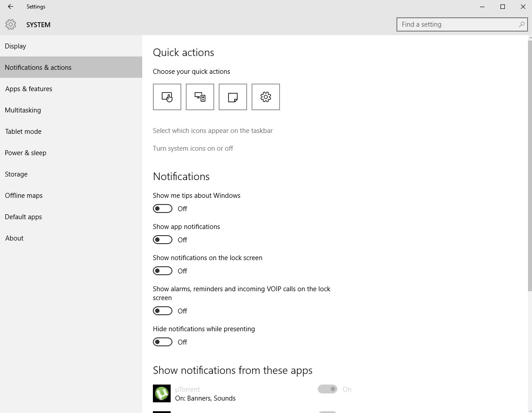Minimize the Settings window

coord(482,7)
